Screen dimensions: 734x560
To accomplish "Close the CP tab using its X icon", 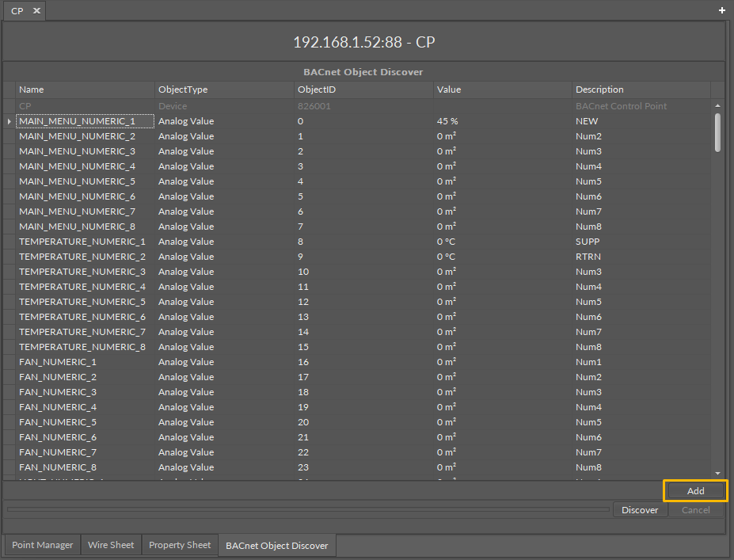I will pyautogui.click(x=35, y=10).
